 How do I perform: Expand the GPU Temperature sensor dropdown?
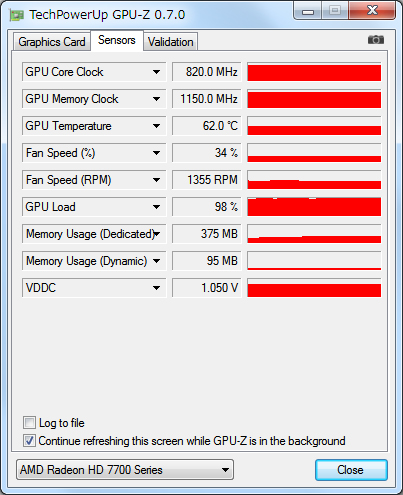(x=156, y=126)
